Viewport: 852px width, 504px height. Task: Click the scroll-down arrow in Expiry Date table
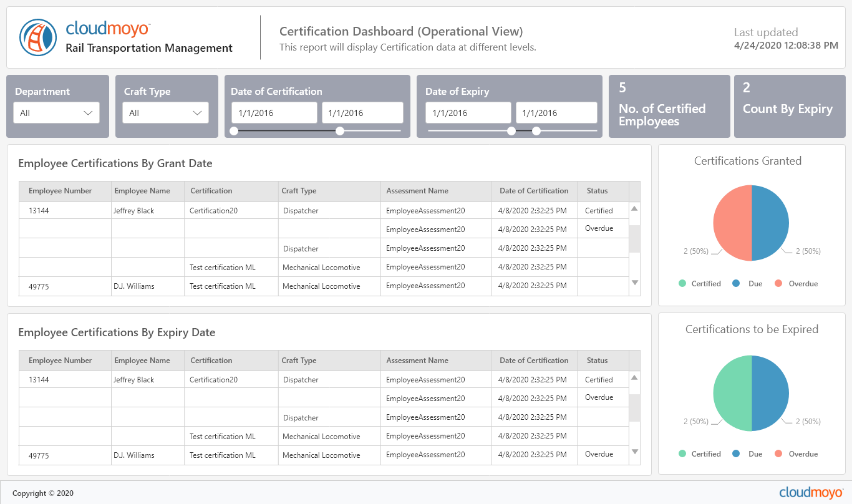[x=634, y=452]
